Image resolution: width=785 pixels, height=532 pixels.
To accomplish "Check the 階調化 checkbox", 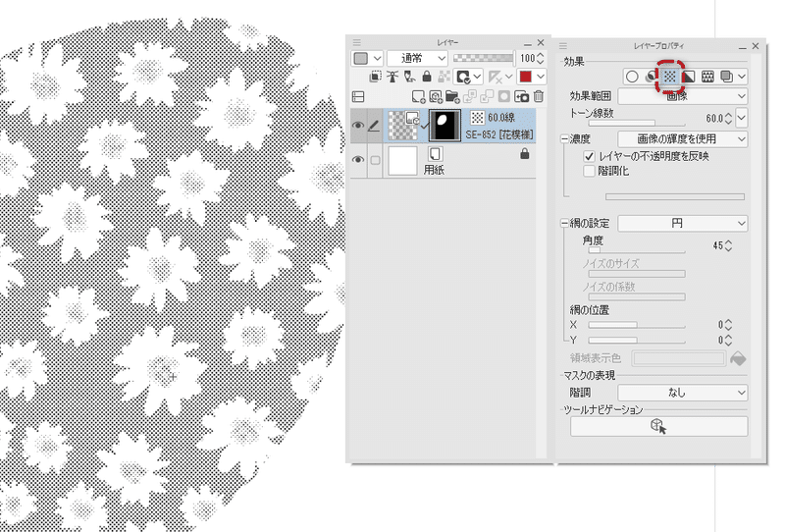I will point(590,171).
